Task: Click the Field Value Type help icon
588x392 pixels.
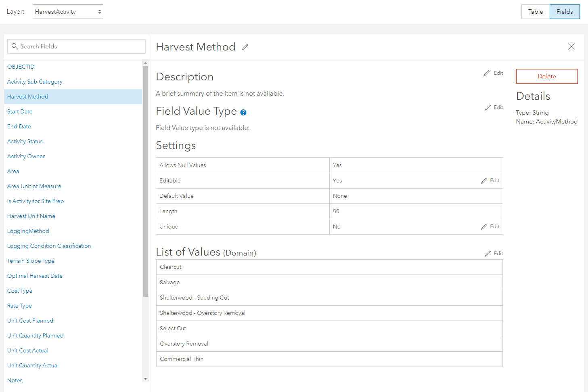Action: [x=243, y=113]
